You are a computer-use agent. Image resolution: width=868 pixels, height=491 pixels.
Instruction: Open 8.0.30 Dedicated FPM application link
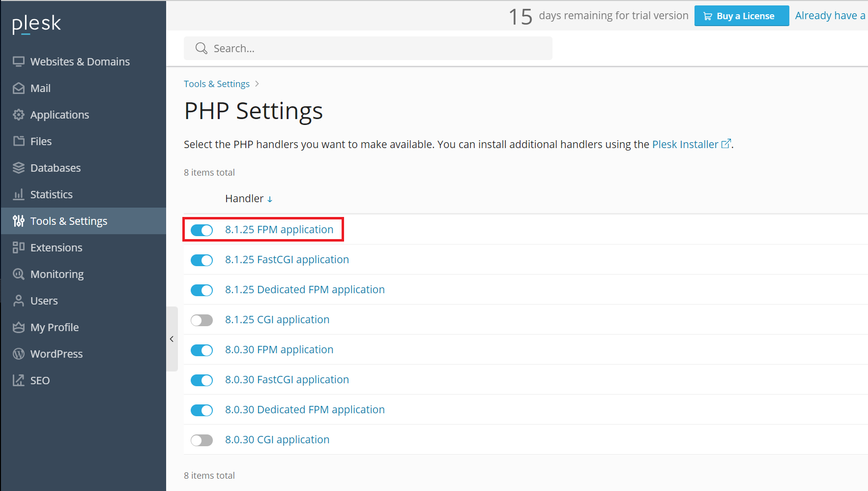(x=305, y=410)
